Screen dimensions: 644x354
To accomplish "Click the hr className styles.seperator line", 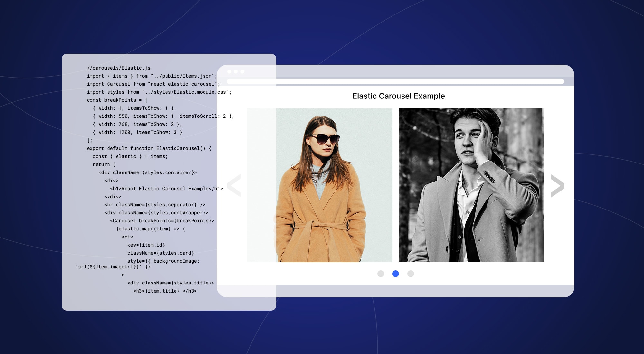I will point(155,205).
